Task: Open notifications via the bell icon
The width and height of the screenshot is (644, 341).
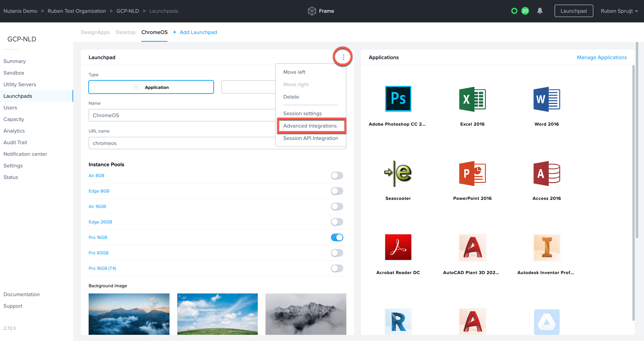Action: tap(540, 11)
